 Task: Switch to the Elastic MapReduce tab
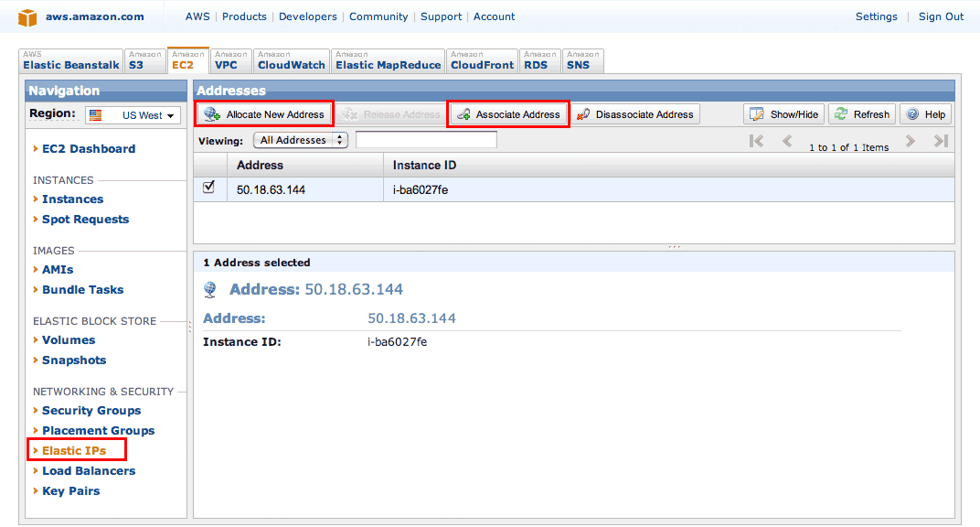(x=389, y=60)
